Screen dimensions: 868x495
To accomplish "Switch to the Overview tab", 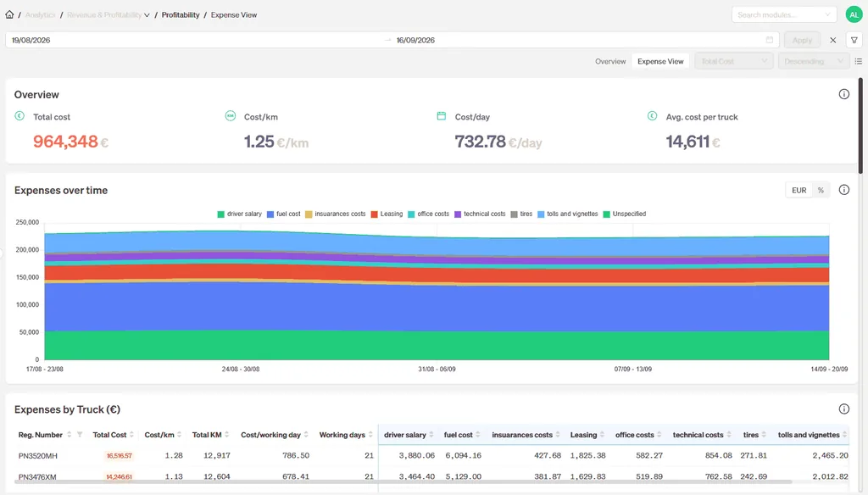I will pos(610,62).
